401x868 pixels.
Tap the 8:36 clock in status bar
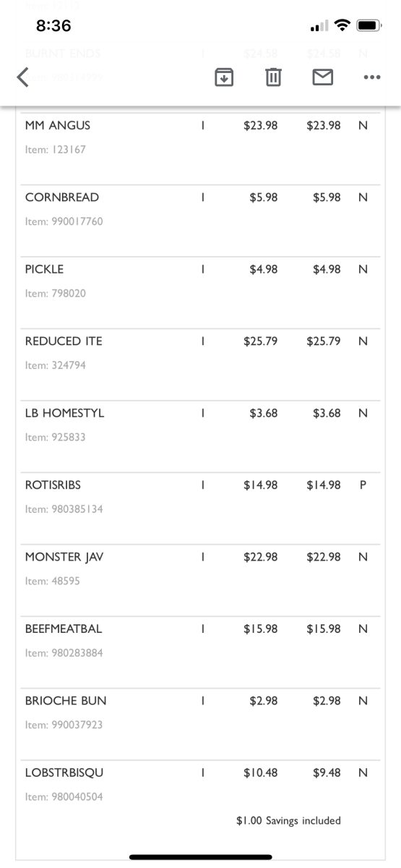(x=53, y=26)
